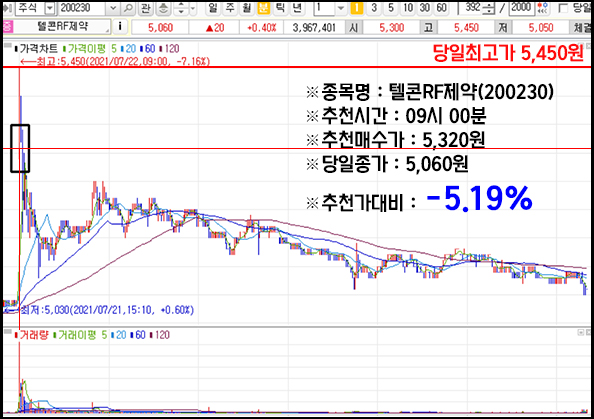This screenshot has height=419, width=594.
Task: Click the 20-period volume MA legend
Action: [119, 335]
